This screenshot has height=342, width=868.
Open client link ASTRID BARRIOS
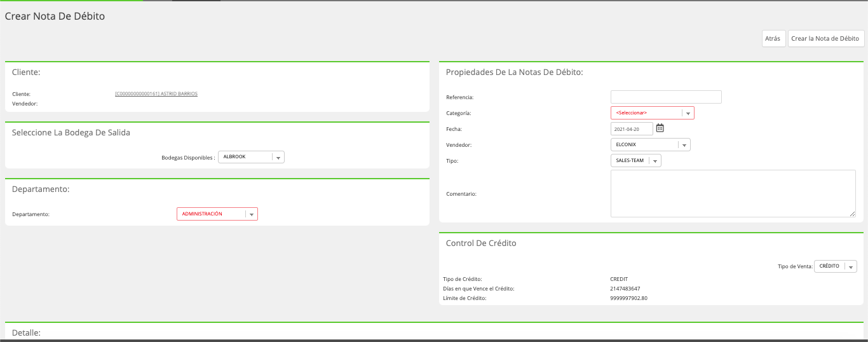[x=156, y=94]
